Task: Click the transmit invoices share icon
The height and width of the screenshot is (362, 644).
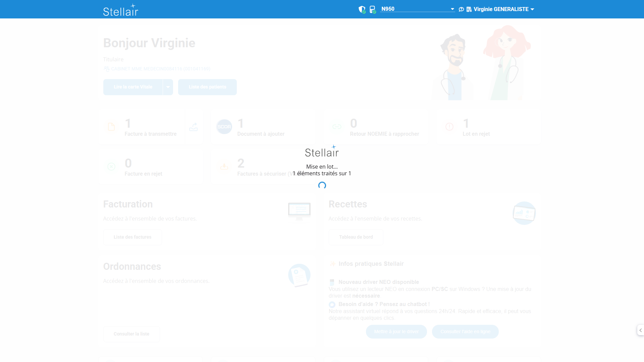Action: (x=194, y=127)
